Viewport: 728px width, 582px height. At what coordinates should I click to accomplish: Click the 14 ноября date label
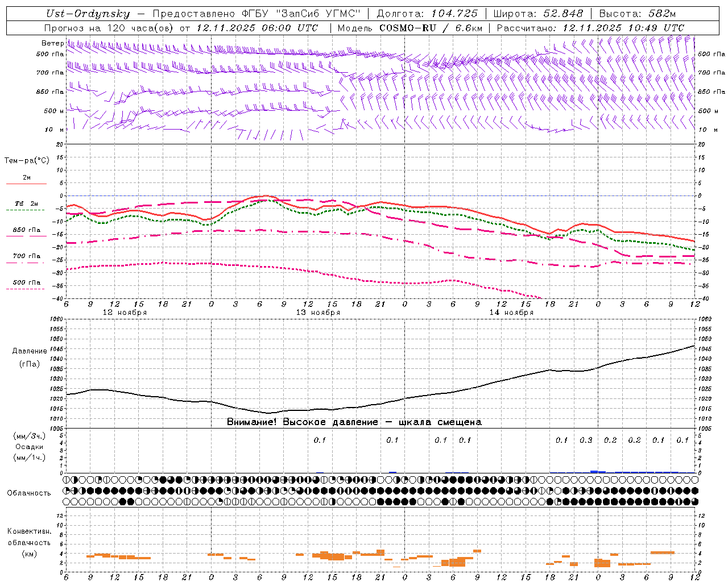(511, 312)
